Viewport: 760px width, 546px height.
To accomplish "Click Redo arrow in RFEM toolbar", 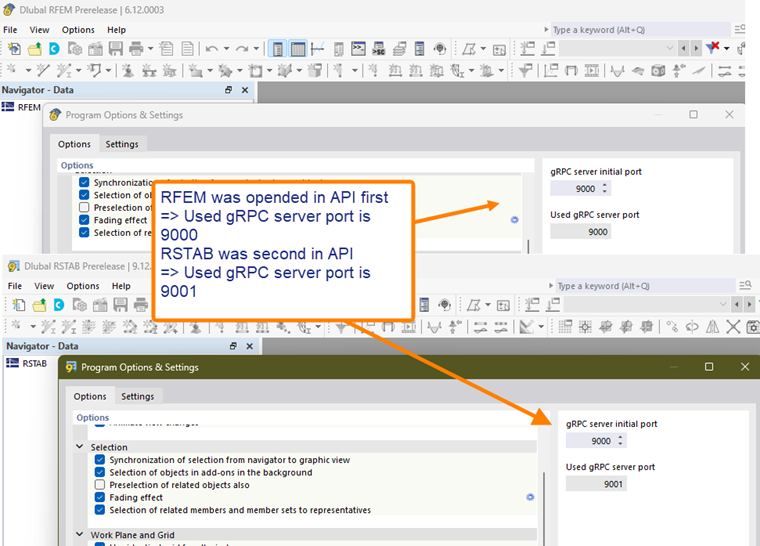I will coord(243,48).
